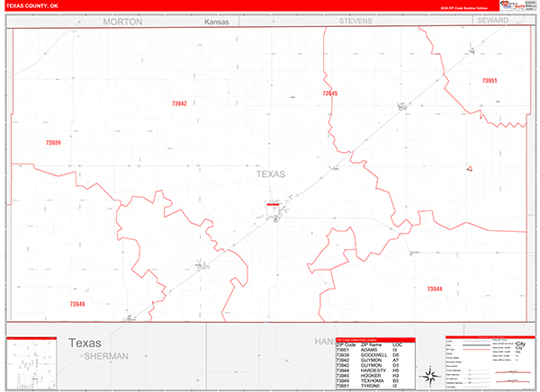540x392 pixels.
Task: Select the STEVENS county label
Action: pyautogui.click(x=355, y=21)
